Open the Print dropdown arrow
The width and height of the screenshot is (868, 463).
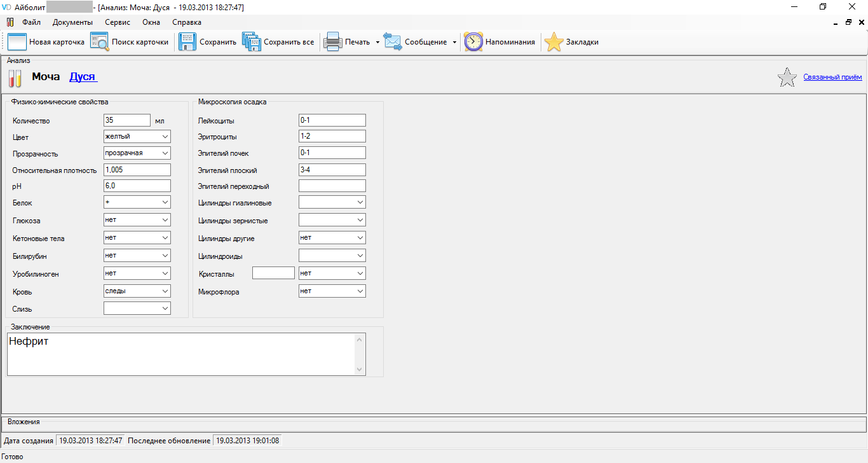tap(377, 43)
